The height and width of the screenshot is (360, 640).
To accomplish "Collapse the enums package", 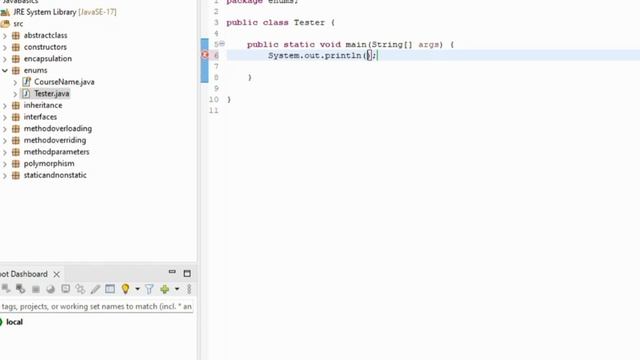I will [5, 71].
